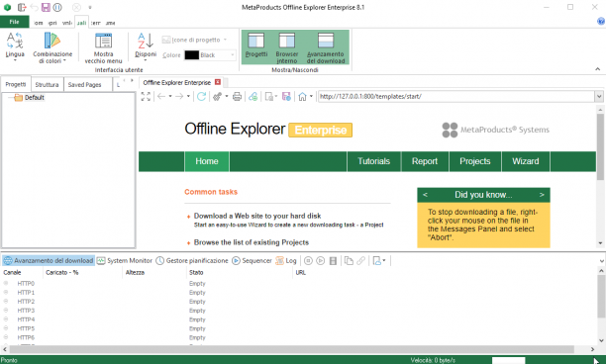Switch to the Progetti side tab
606x364 pixels.
(16, 84)
